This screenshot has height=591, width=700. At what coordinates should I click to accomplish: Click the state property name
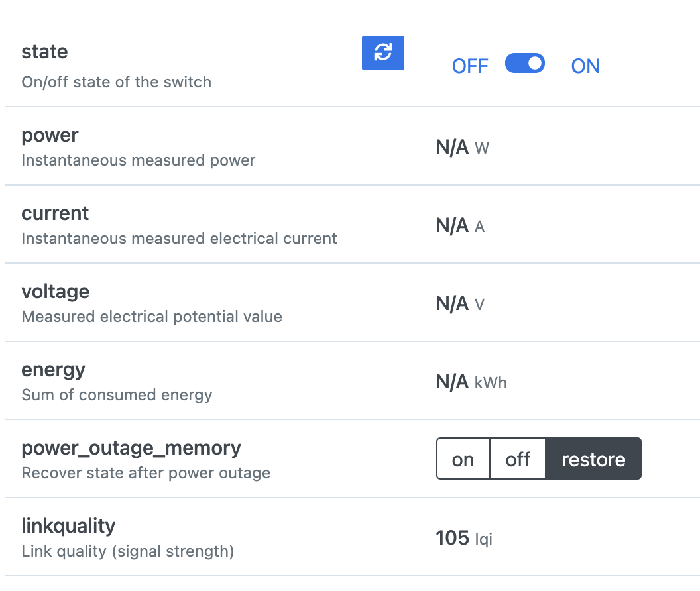click(x=44, y=52)
